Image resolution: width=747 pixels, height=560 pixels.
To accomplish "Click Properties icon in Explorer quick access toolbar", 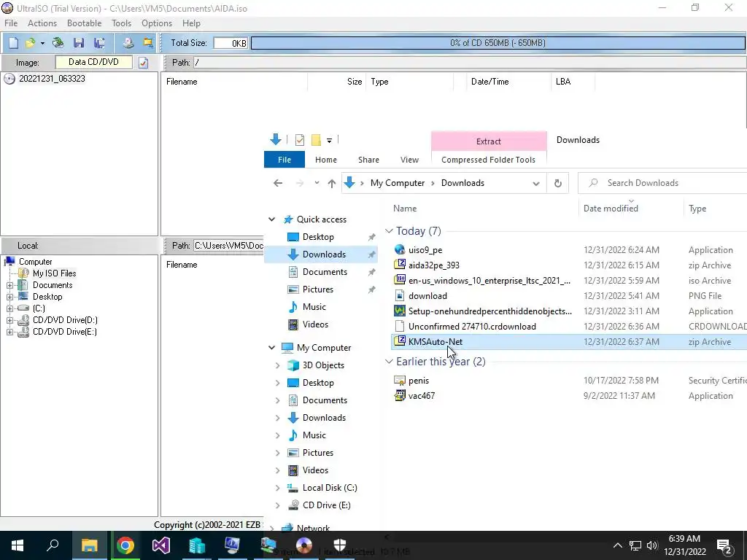I will click(300, 140).
